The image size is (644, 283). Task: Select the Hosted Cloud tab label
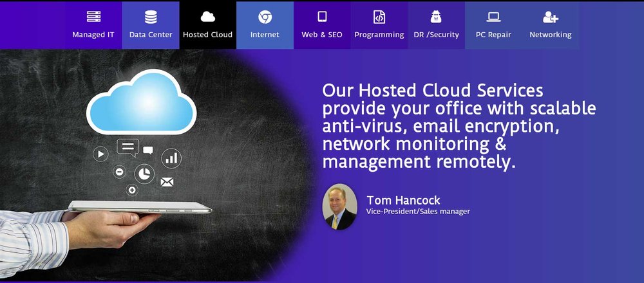tap(207, 35)
